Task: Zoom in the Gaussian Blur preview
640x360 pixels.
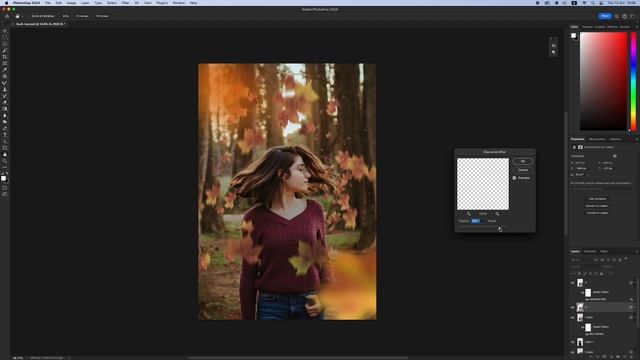Action: [497, 214]
